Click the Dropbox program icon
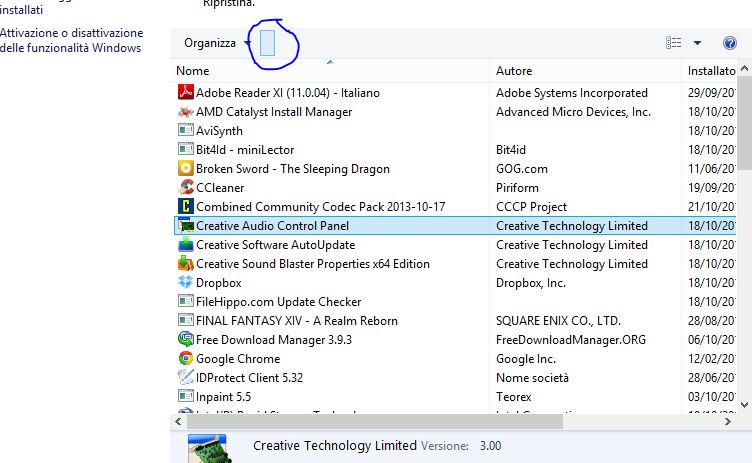 (186, 282)
